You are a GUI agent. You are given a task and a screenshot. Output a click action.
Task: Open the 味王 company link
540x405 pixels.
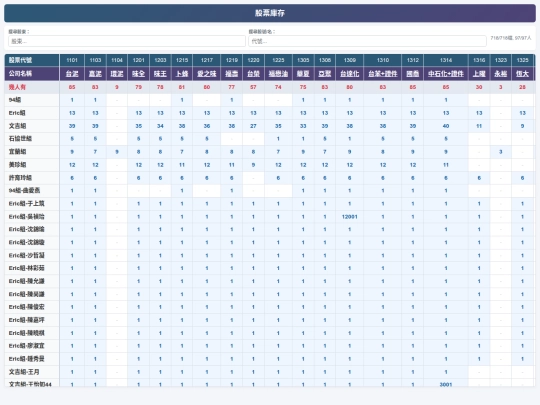point(160,74)
